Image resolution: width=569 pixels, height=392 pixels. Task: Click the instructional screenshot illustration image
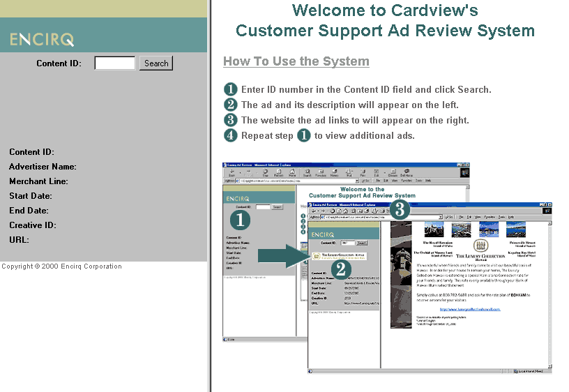387,269
